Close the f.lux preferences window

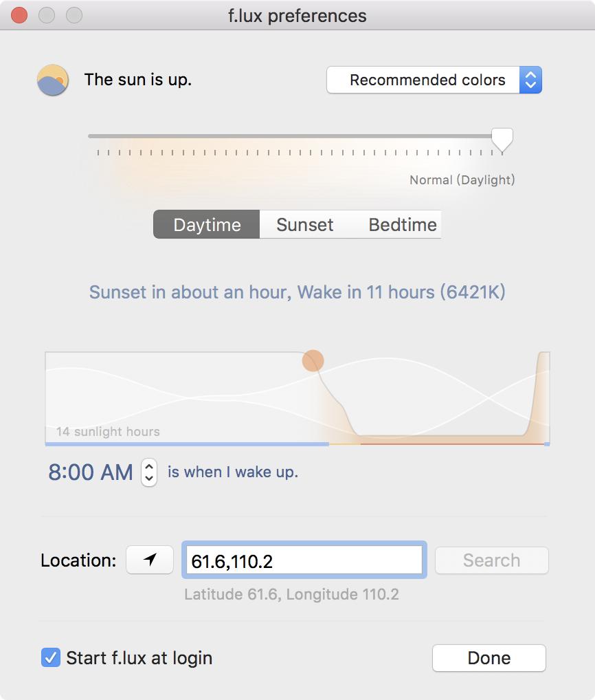19,15
